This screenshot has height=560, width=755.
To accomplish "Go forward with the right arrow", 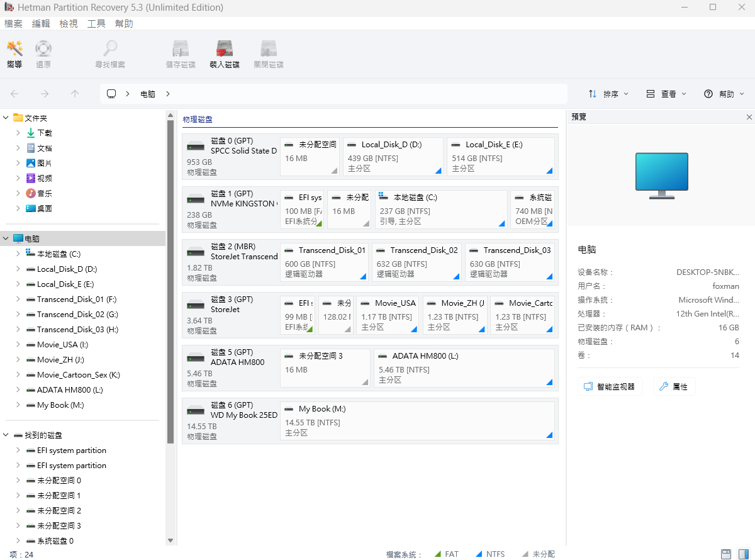I will [45, 94].
